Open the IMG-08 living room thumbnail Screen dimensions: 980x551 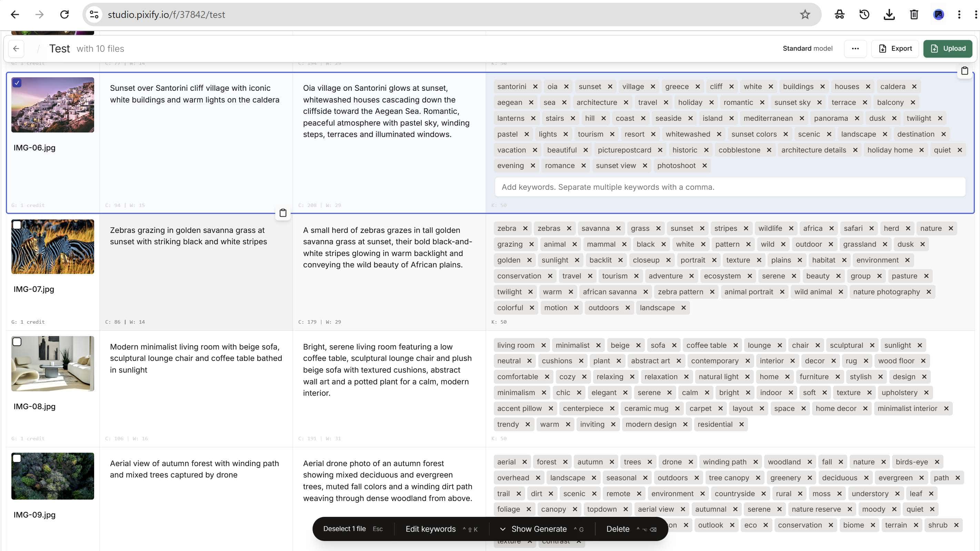pos(52,363)
